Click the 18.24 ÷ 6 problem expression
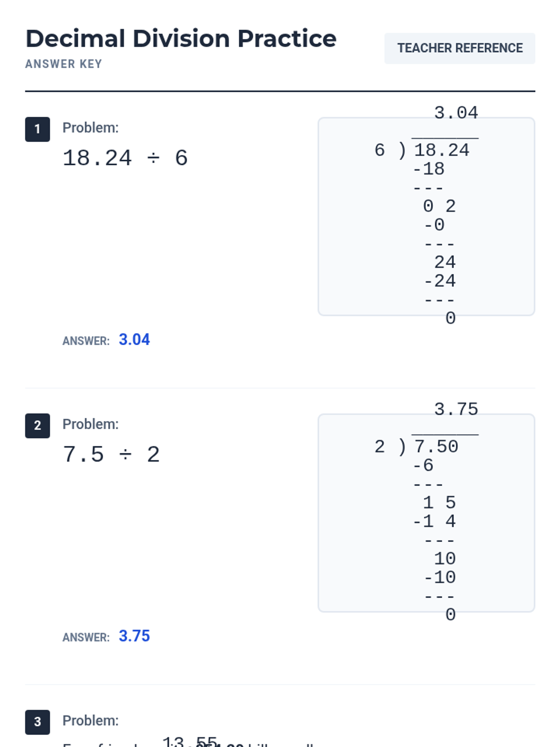560x747 pixels. 125,158
